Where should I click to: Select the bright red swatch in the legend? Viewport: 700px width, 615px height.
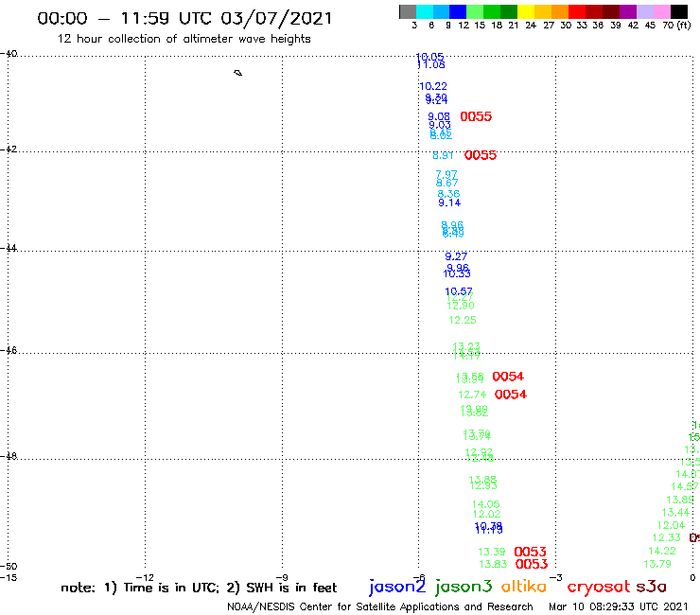[x=577, y=11]
